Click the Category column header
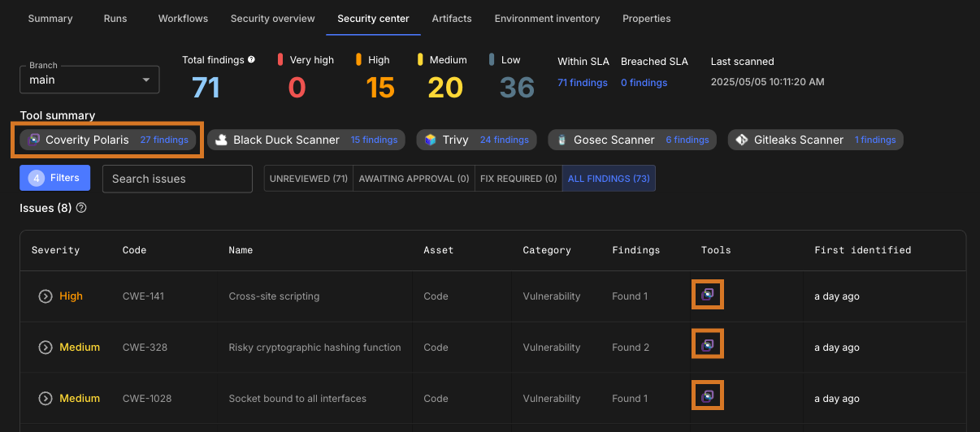Image resolution: width=980 pixels, height=432 pixels. (x=547, y=250)
